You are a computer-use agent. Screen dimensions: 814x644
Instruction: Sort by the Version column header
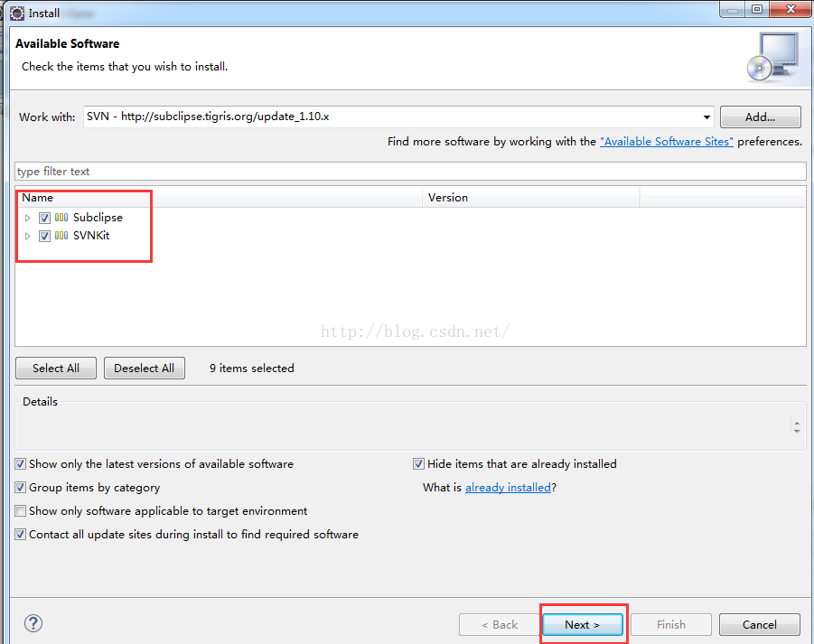pyautogui.click(x=531, y=198)
